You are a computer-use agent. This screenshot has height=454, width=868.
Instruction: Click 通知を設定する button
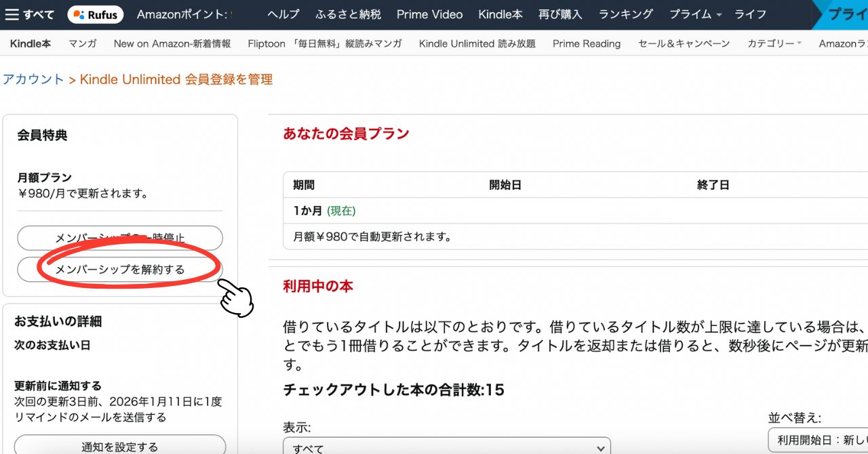click(119, 446)
